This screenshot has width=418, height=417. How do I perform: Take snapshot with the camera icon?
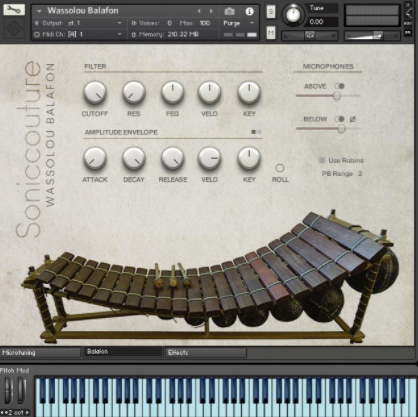[x=229, y=12]
